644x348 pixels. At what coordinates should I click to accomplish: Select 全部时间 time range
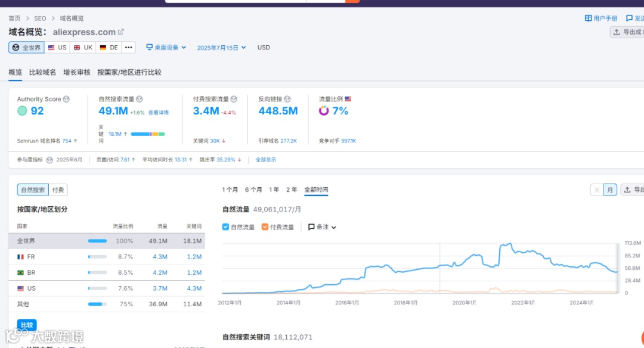click(x=316, y=189)
